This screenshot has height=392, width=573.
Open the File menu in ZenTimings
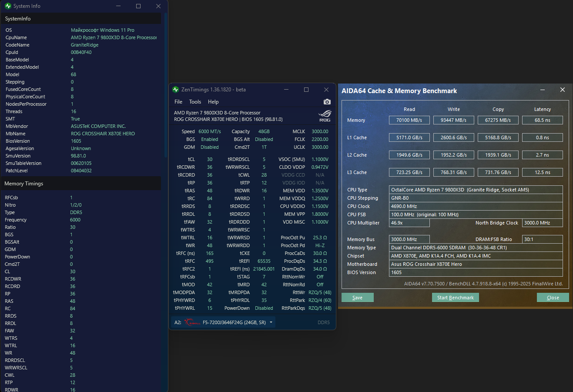click(x=178, y=102)
